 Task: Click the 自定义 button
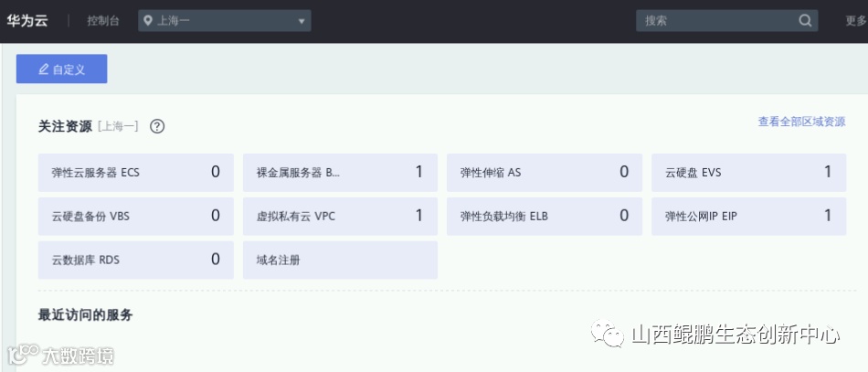(x=61, y=69)
